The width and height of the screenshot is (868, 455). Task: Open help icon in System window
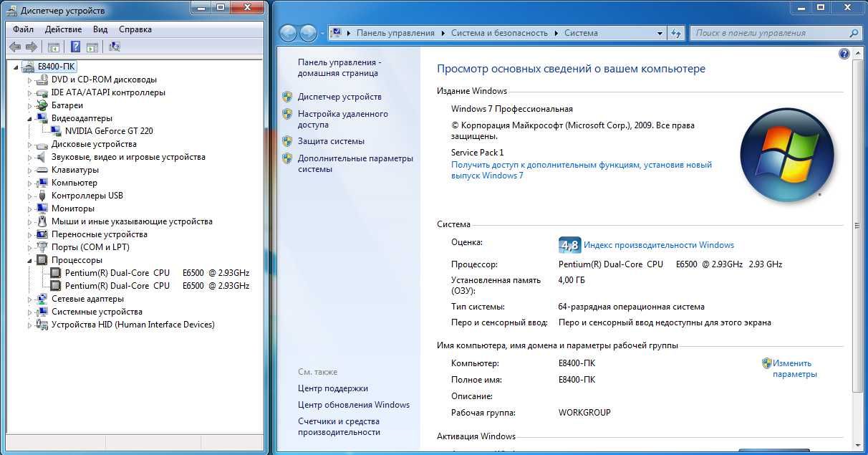[x=843, y=54]
